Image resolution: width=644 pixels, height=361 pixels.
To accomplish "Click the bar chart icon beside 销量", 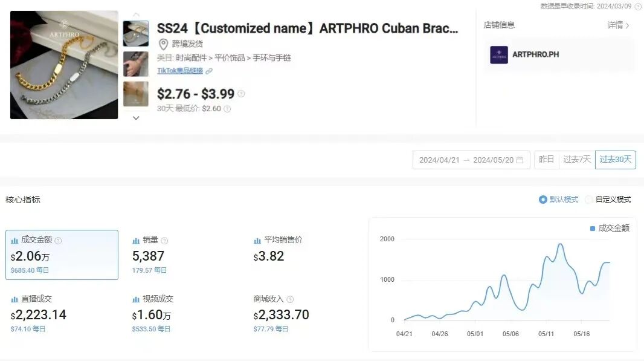I will [x=135, y=241].
